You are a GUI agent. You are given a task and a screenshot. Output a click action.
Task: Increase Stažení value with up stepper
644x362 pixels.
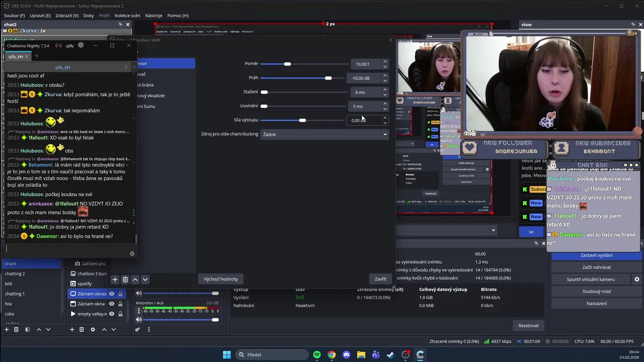(x=385, y=90)
